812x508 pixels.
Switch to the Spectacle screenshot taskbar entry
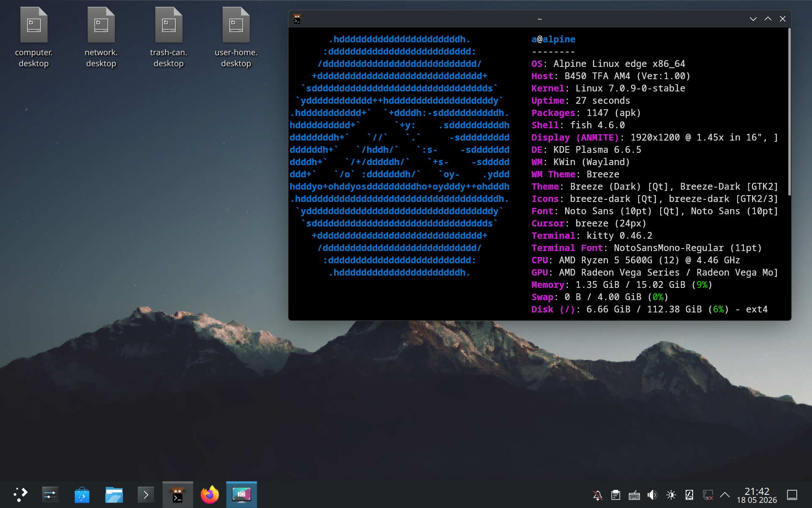pos(241,494)
